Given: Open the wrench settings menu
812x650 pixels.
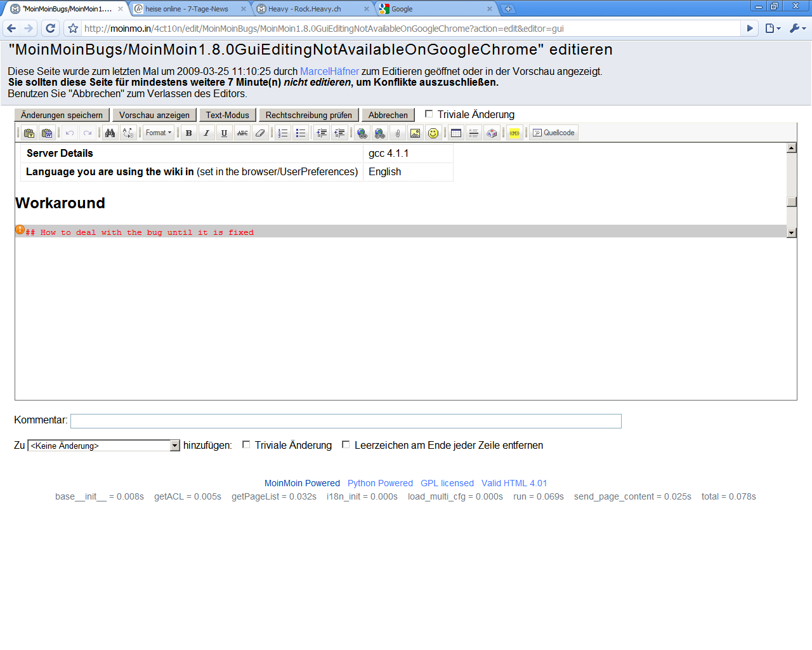Looking at the screenshot, I should click(797, 28).
